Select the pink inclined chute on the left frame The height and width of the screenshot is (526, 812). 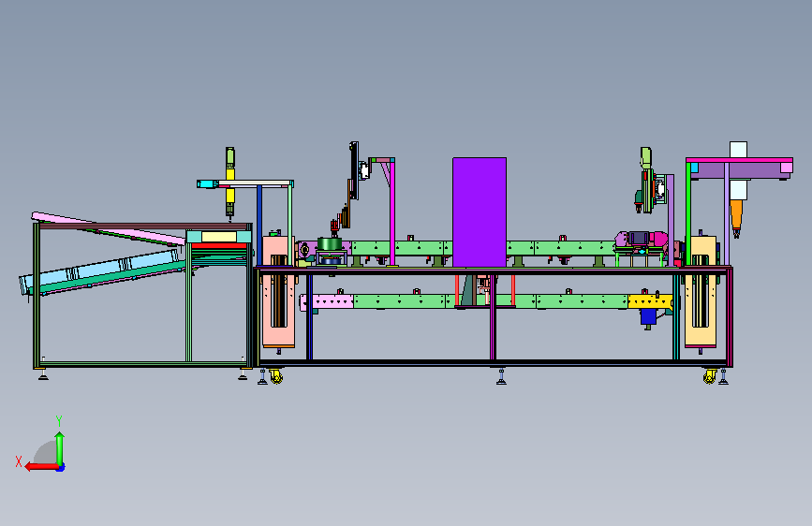109,227
